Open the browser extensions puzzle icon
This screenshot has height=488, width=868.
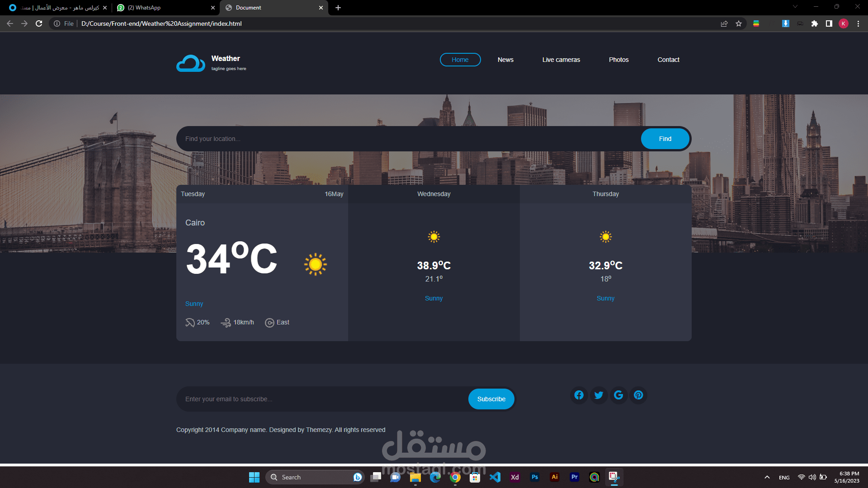coord(815,23)
